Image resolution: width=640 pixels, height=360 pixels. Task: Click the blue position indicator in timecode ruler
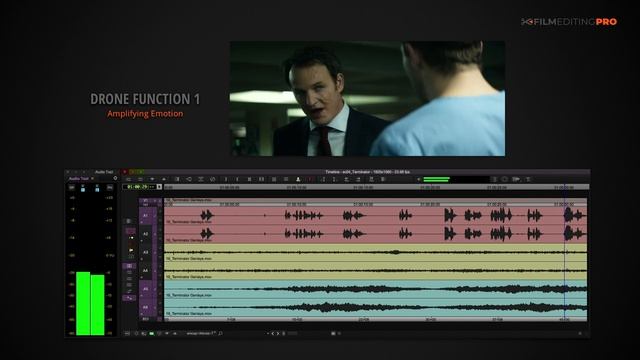pos(565,187)
